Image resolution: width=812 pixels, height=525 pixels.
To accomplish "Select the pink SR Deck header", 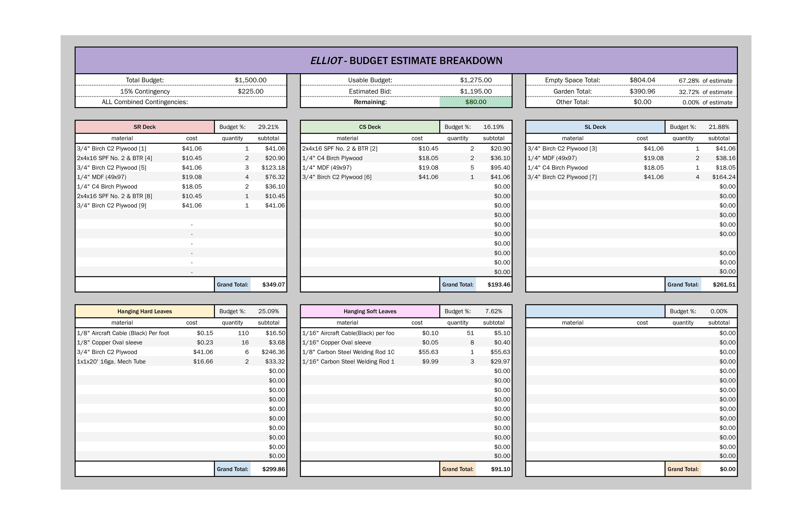I will click(x=145, y=127).
